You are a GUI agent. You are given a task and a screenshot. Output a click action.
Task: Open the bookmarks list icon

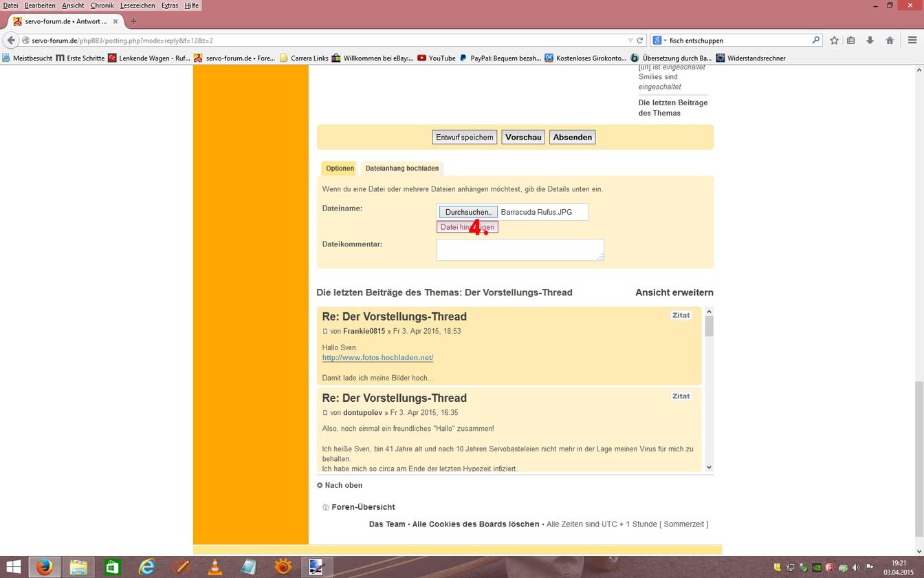851,41
